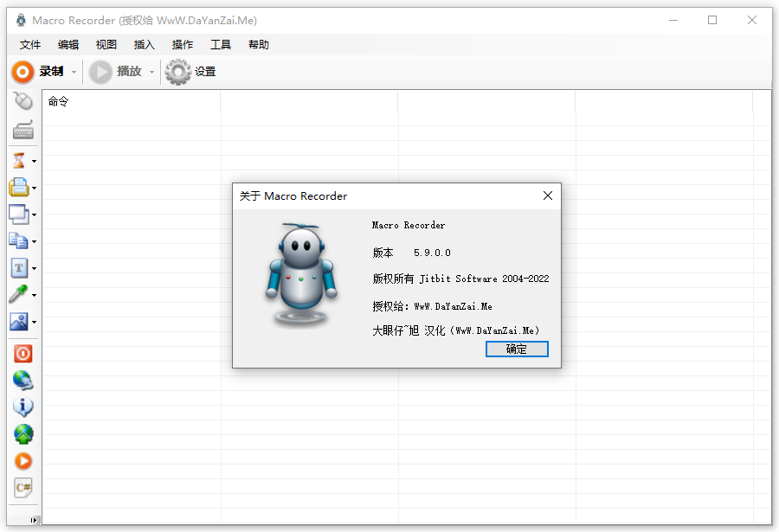This screenshot has width=779, height=532.
Task: Click the red shutdown power icon
Action: coord(23,354)
